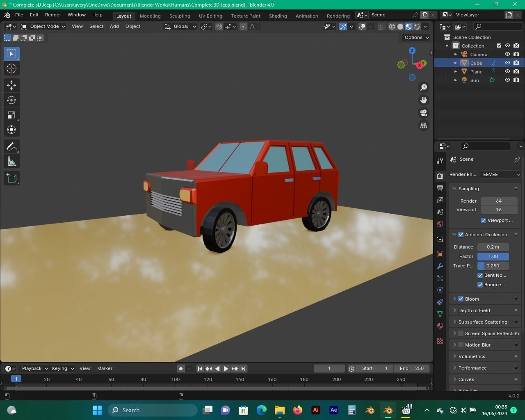Click the Add Cube tool
Viewport: 525px width, 420px height.
coord(11,178)
